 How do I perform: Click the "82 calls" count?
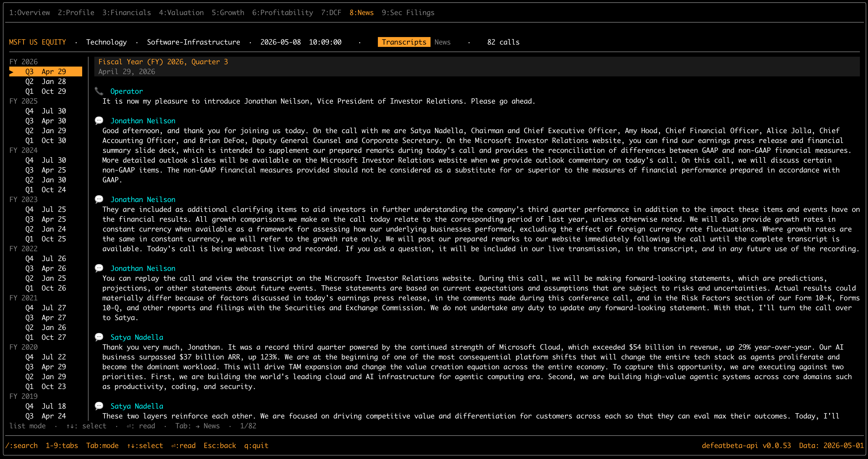coord(503,42)
